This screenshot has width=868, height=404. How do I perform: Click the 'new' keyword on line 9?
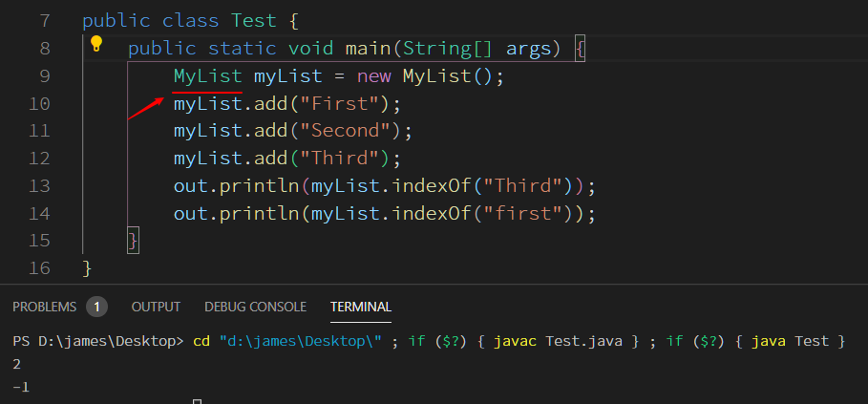click(x=373, y=75)
